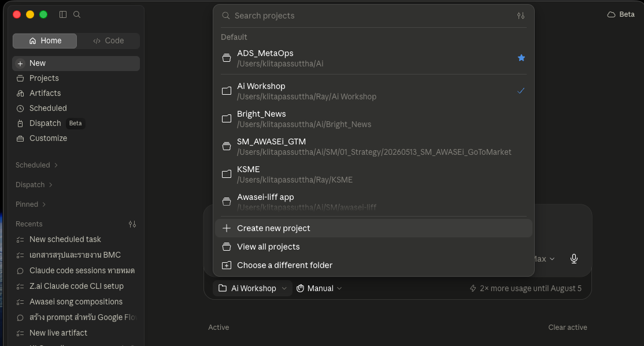The width and height of the screenshot is (644, 346).
Task: Select the SM_AWASEi_GTM project
Action: pyautogui.click(x=373, y=146)
